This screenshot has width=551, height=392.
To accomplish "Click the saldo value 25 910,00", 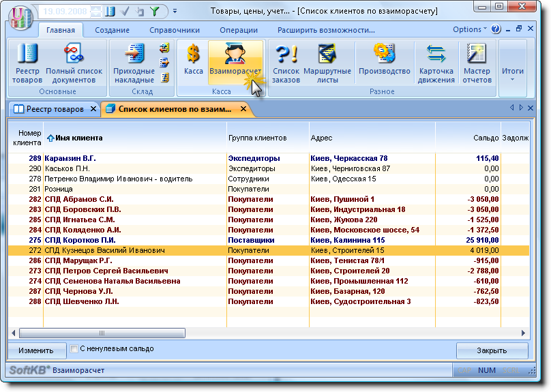I will (482, 240).
